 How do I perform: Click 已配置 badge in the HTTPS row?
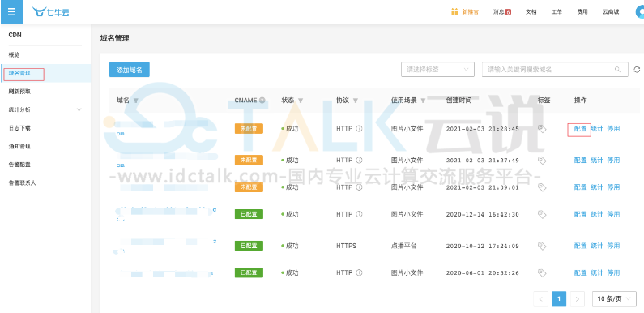pyautogui.click(x=249, y=246)
